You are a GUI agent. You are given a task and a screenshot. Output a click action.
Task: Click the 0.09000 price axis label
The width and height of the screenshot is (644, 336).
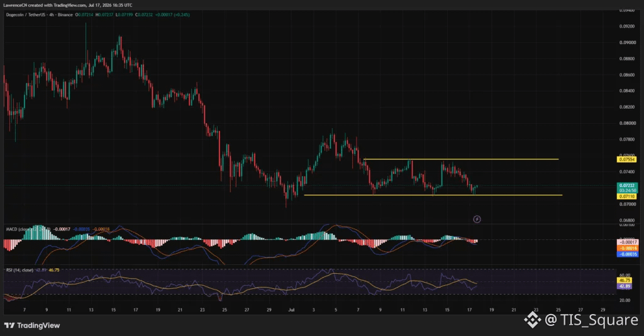pos(627,43)
